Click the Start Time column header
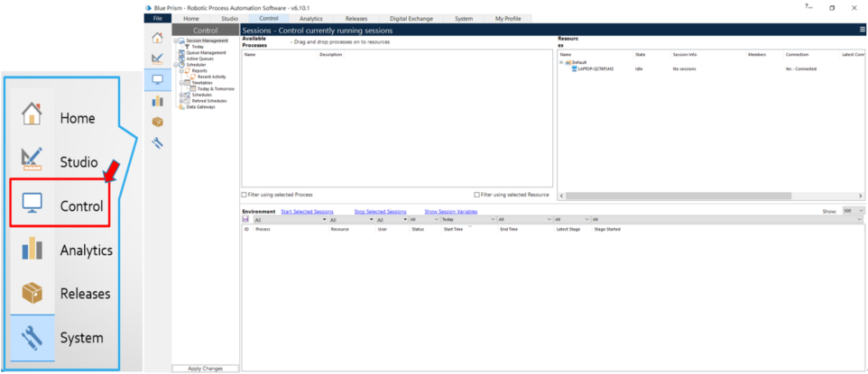 453,229
